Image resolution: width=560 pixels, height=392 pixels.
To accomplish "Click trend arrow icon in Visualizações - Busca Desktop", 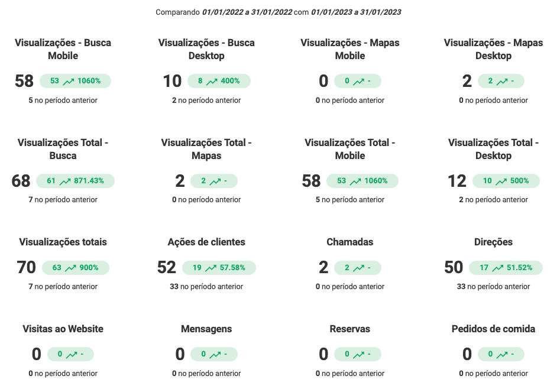I will [x=212, y=81].
